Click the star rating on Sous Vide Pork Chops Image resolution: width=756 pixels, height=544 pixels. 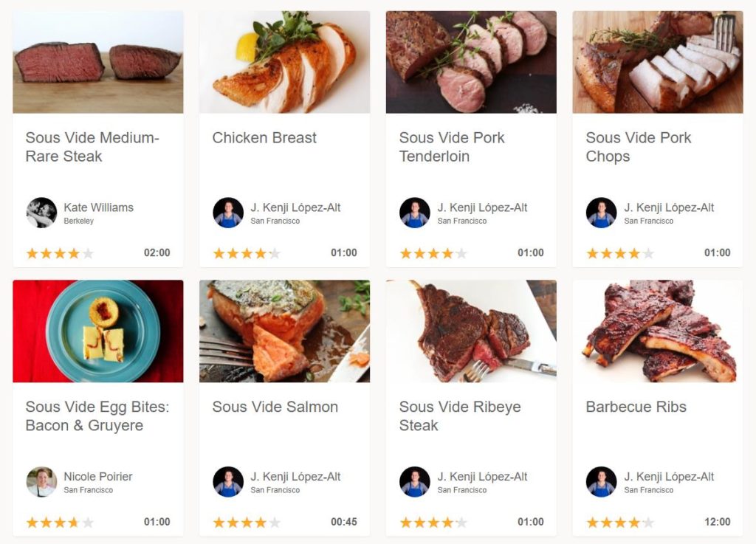coord(620,253)
